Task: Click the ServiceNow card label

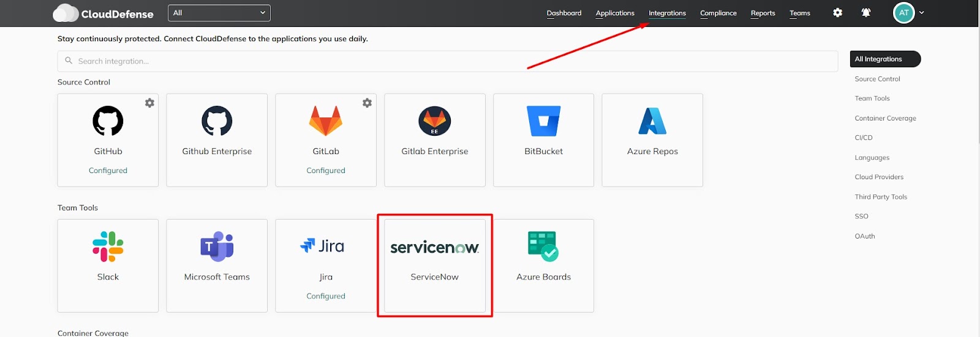Action: (435, 277)
